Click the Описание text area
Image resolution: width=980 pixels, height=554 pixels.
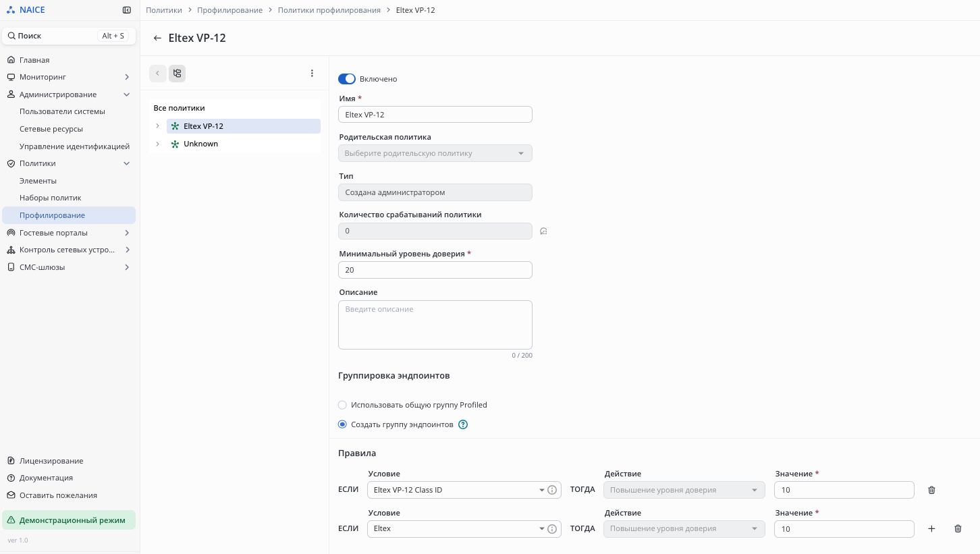pos(435,325)
